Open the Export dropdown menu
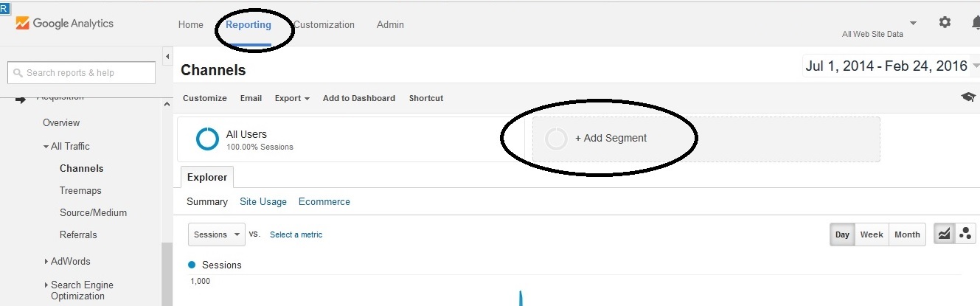This screenshot has width=980, height=306. coord(292,98)
